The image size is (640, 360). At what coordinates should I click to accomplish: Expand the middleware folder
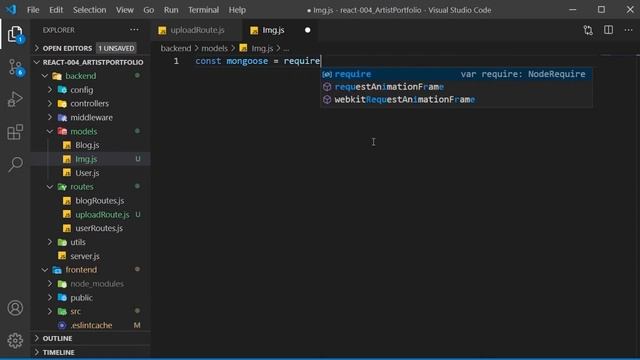(x=91, y=118)
